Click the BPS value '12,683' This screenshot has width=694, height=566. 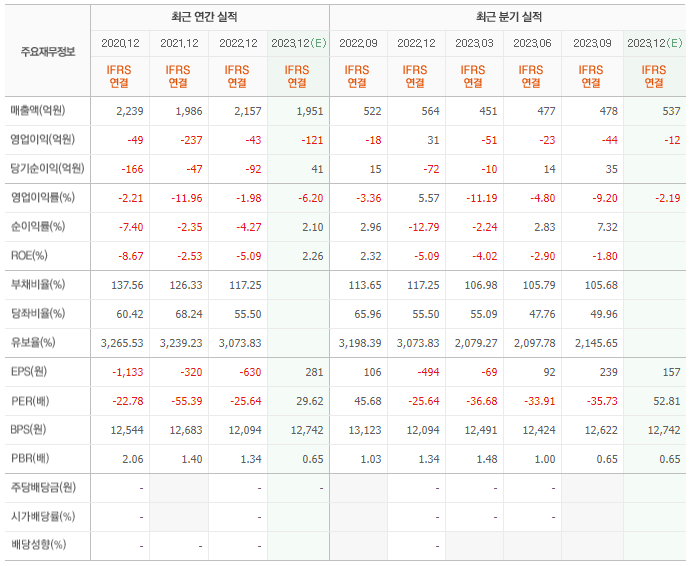point(186,431)
